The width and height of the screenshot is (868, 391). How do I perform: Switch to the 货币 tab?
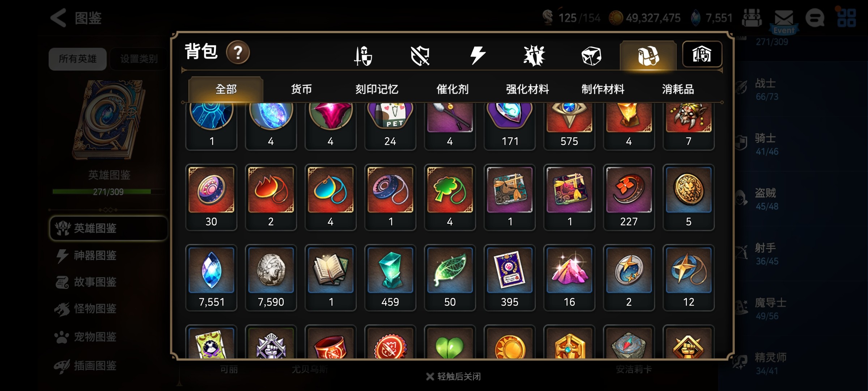pyautogui.click(x=301, y=89)
